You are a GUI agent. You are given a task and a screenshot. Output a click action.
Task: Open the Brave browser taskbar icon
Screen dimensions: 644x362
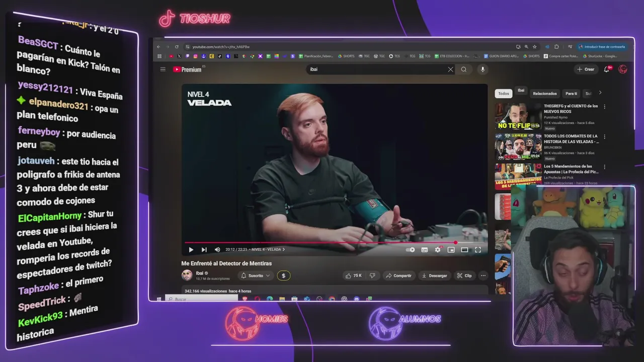(245, 299)
